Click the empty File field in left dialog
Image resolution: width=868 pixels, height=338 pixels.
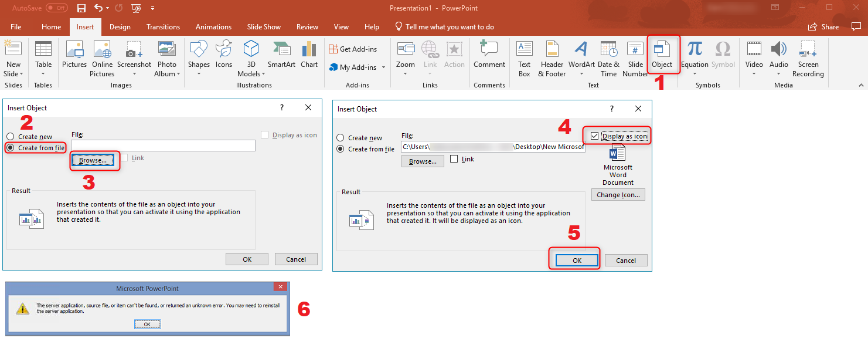pos(164,146)
